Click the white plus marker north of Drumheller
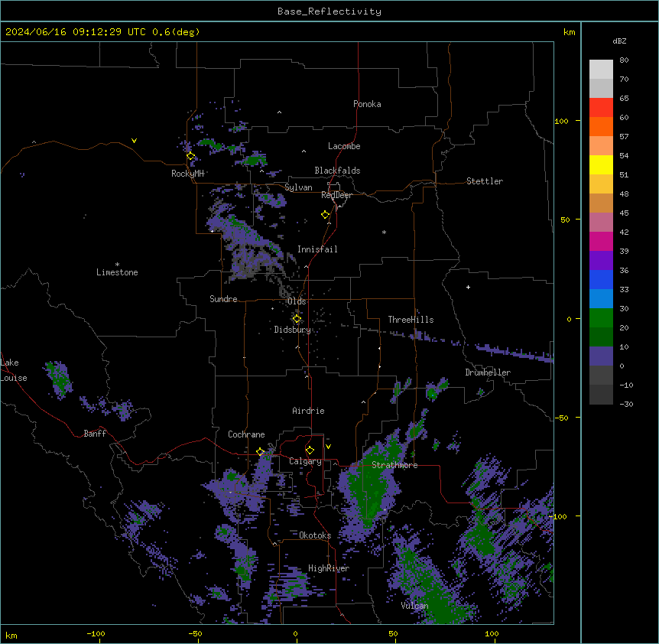This screenshot has width=659, height=644. pyautogui.click(x=468, y=287)
